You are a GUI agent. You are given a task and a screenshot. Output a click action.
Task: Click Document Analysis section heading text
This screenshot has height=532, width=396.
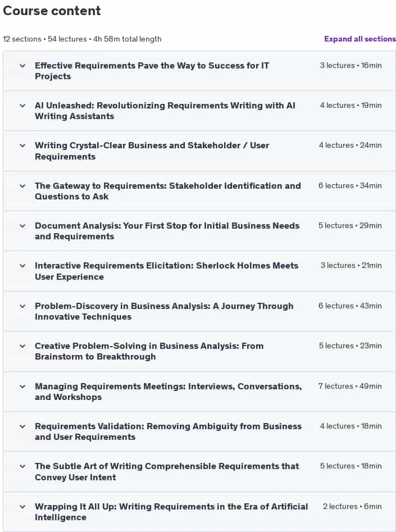167,231
